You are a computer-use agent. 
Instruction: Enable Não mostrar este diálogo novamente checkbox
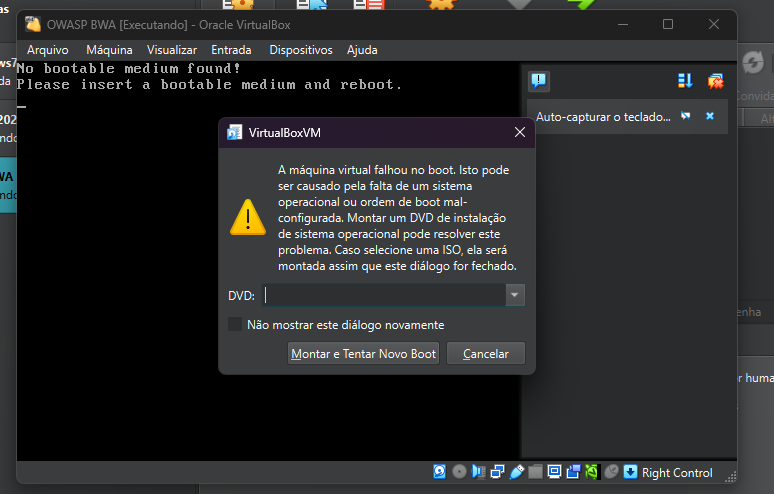(235, 324)
